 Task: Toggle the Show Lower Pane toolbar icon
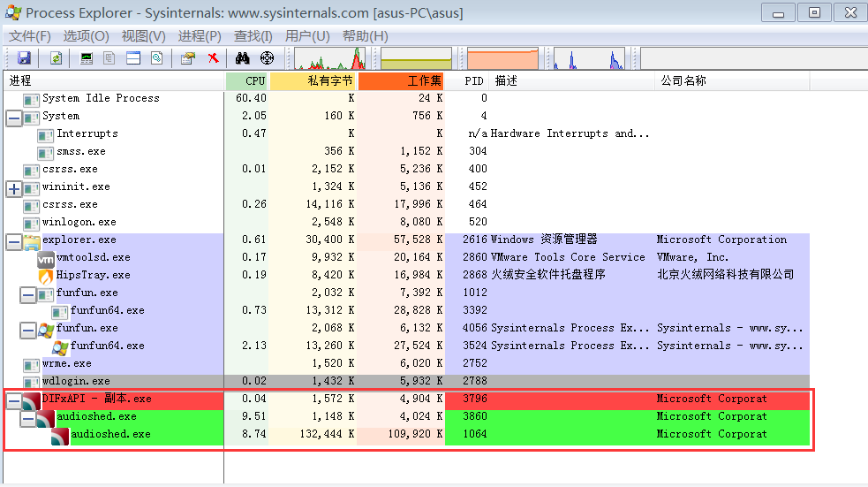(133, 57)
